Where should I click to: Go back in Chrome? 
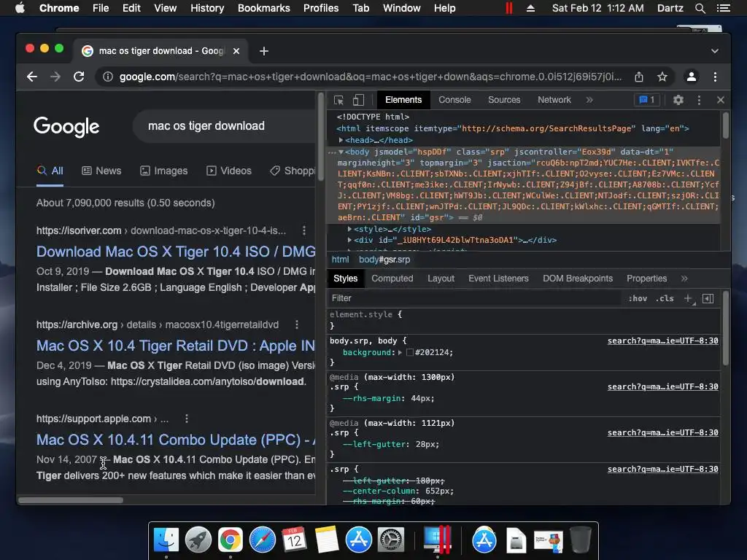click(x=32, y=77)
